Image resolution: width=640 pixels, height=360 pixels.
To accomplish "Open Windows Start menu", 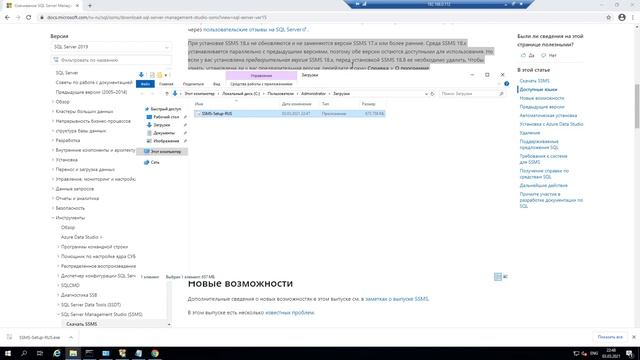I will (8, 353).
